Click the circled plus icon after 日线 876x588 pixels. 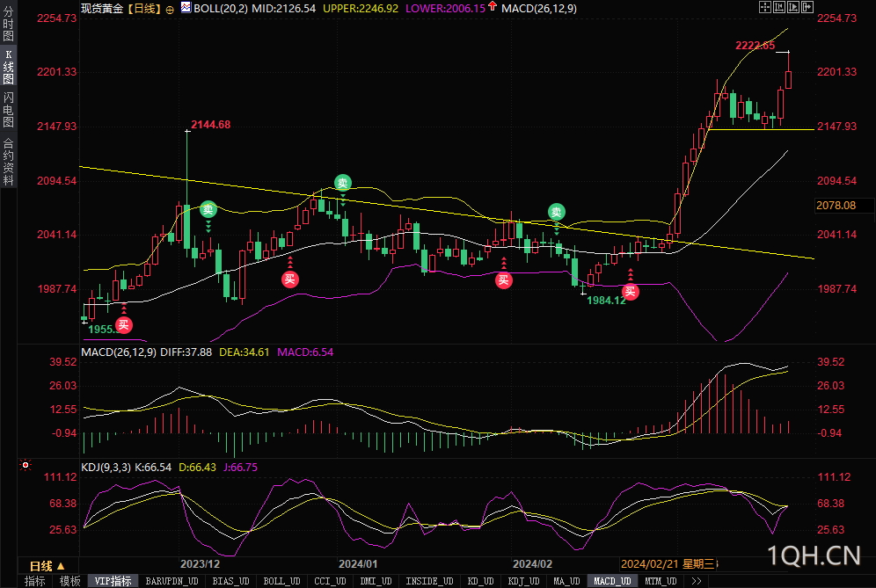point(170,10)
